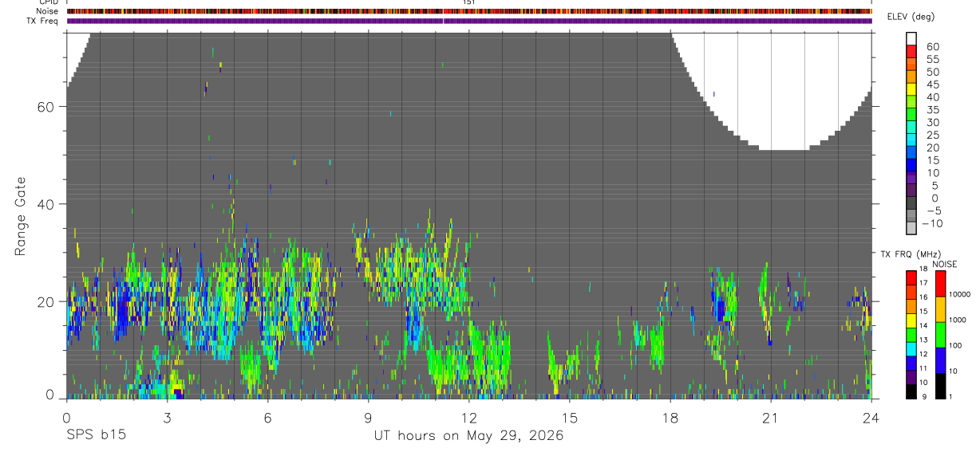The image size is (980, 452).
Task: Click the '151' CPID value at top
Action: (x=469, y=2)
